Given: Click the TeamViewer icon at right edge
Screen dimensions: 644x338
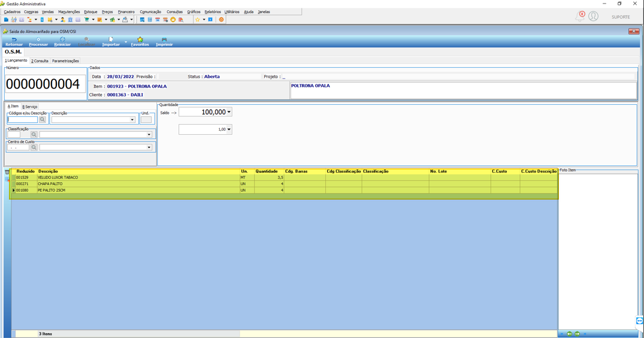Looking at the screenshot, I should click(x=639, y=321).
